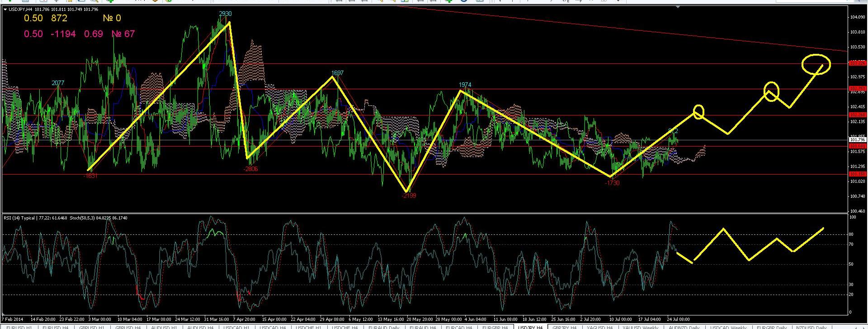Screen dimensions: 868x329
Task: Switch to the USDCAD H4 tab
Action: 273,327
